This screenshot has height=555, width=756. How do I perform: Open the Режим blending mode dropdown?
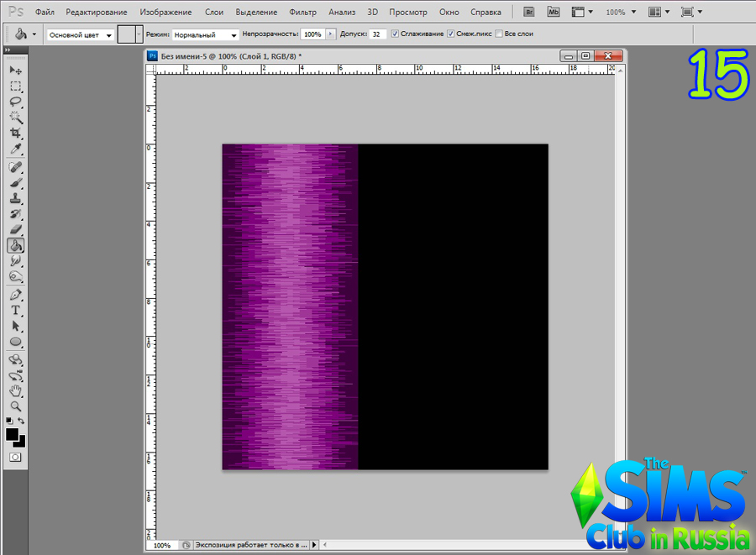(206, 35)
